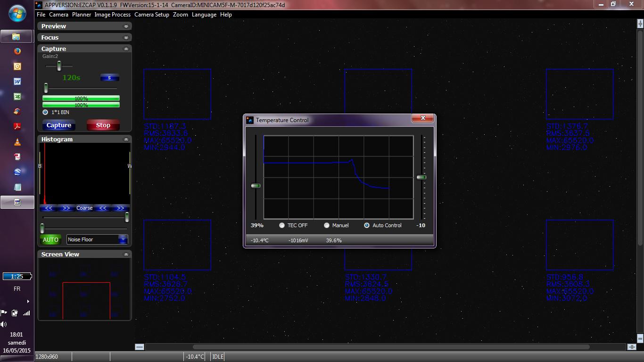The height and width of the screenshot is (362, 644).
Task: Click the << button immediately right of Coarse
Action: tap(102, 208)
